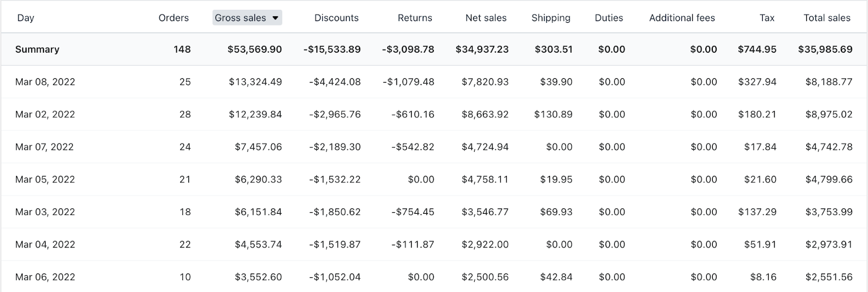The width and height of the screenshot is (868, 292).
Task: Click the Mar 07, 2022 date cell
Action: click(45, 147)
